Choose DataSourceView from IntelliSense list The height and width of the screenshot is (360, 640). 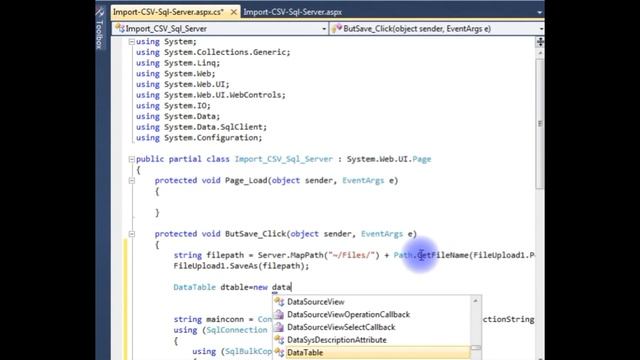tap(316, 302)
